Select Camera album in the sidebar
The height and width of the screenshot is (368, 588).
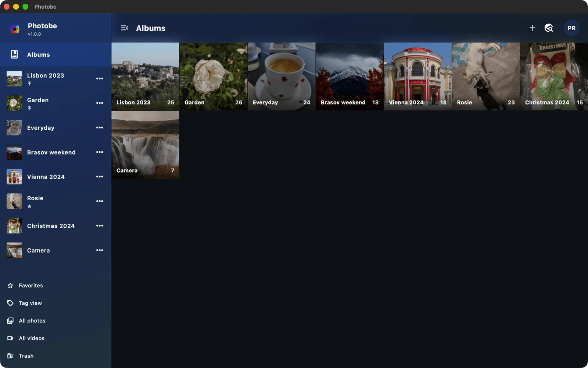coord(55,250)
